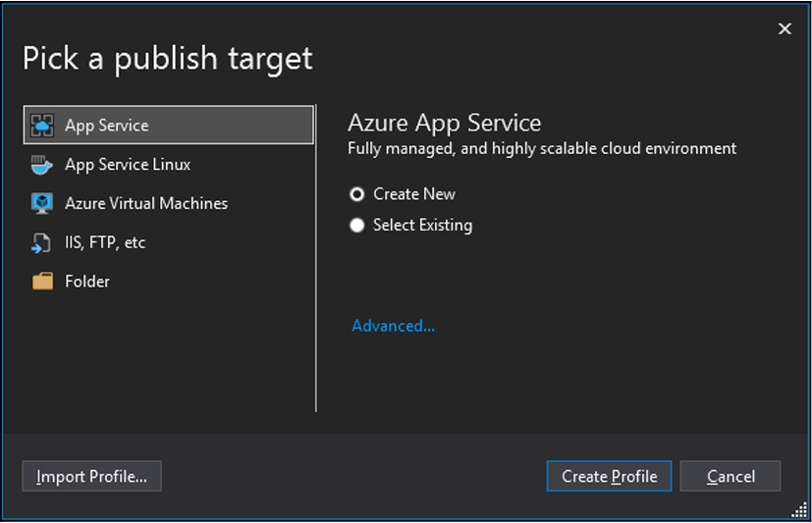Close the dialog with the X button
The width and height of the screenshot is (812, 523).
point(785,29)
